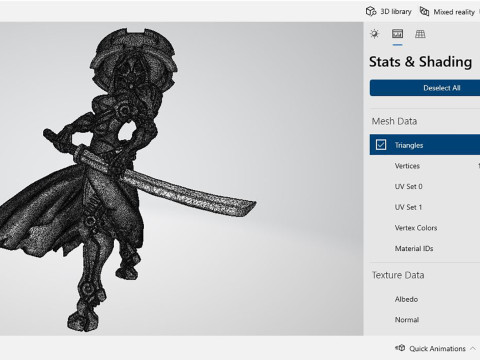The image size is (480, 360).
Task: Click the 3D library cube icon
Action: click(371, 12)
